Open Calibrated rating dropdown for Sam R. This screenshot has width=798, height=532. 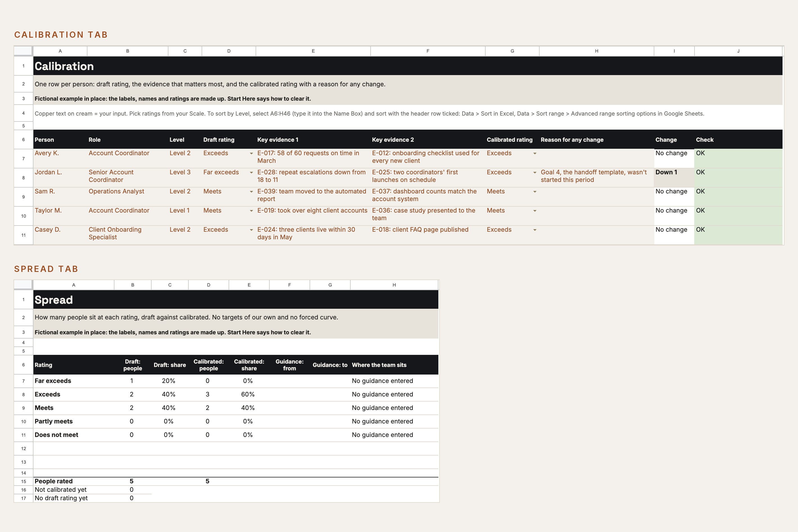click(535, 192)
